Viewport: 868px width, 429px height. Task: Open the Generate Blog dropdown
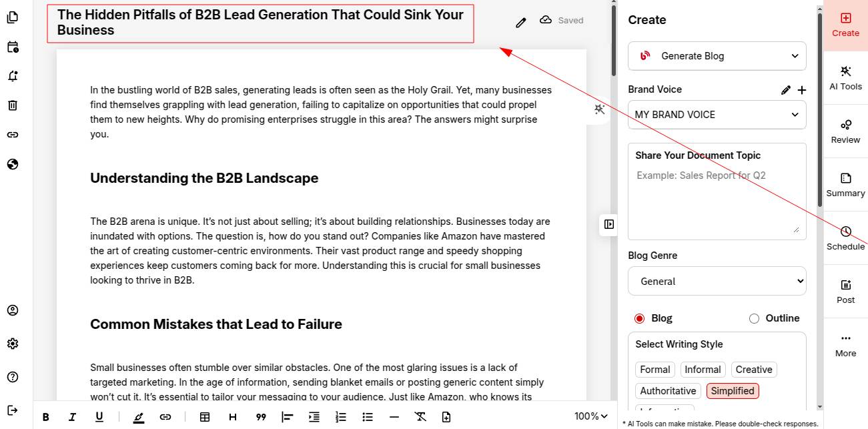click(717, 56)
